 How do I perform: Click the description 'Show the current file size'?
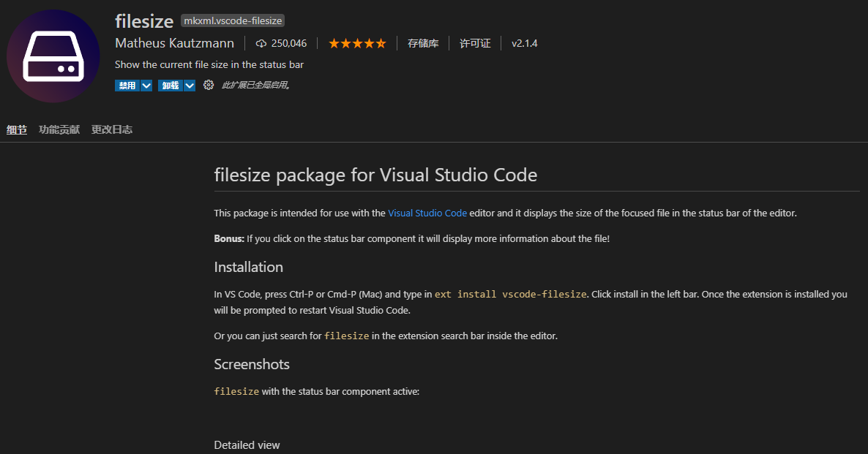coord(209,64)
